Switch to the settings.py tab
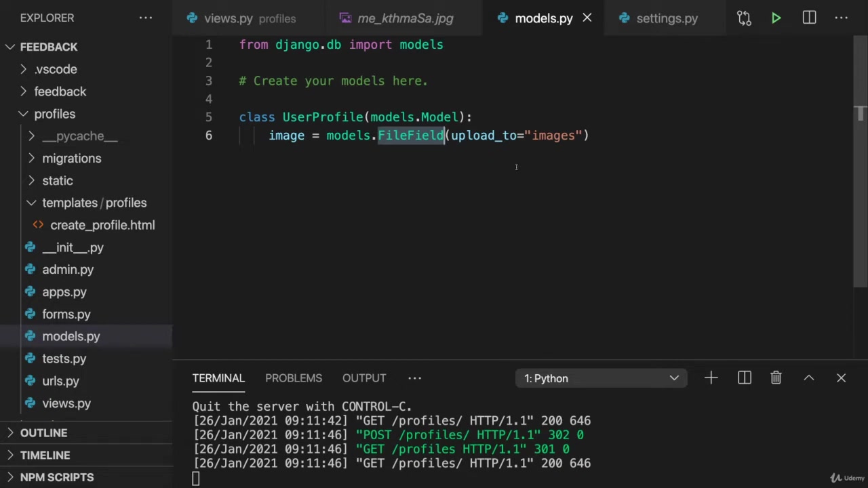 point(666,18)
